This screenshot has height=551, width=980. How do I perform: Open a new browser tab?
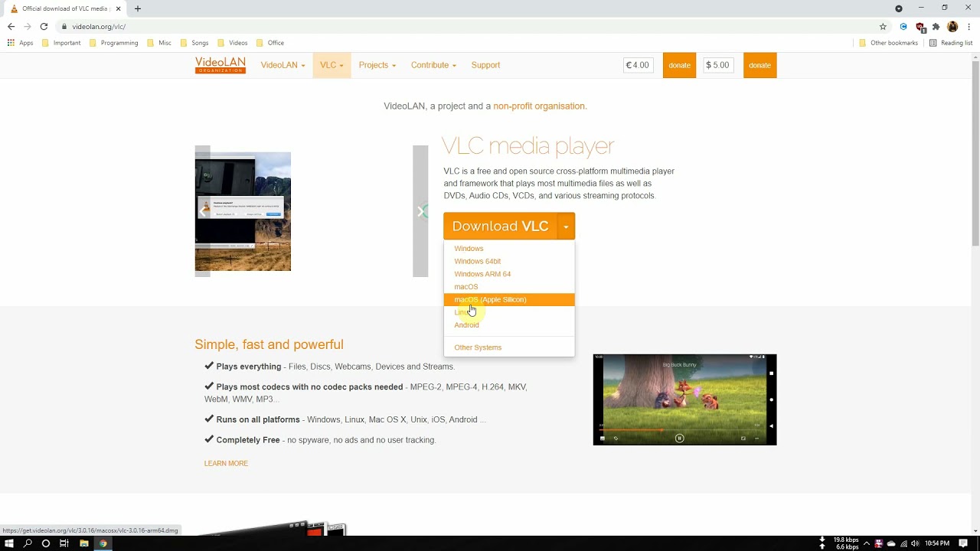point(138,8)
